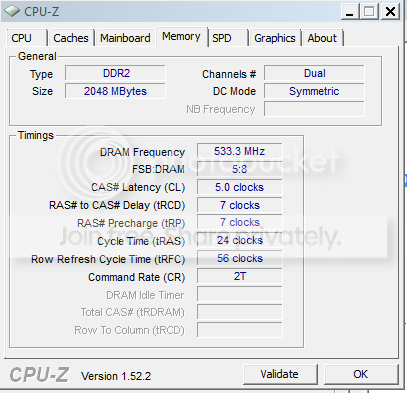Image resolution: width=407 pixels, height=393 pixels.
Task: Click the Size field showing 2048 MBytes
Action: (x=115, y=91)
